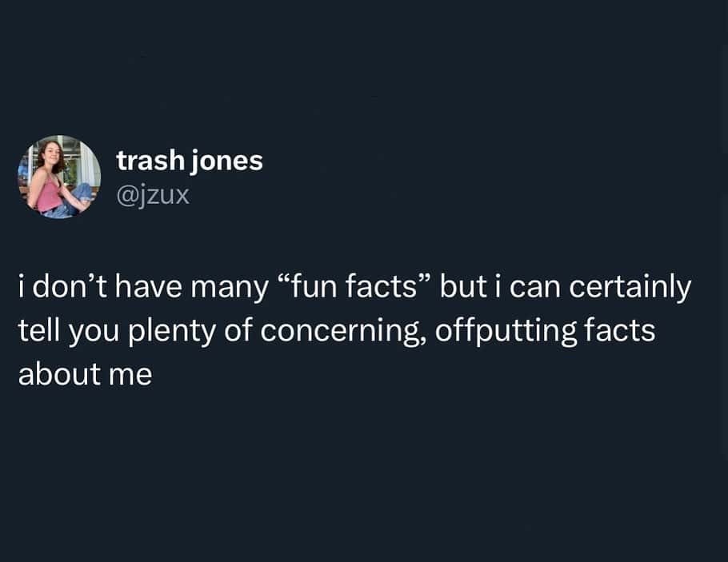728x562 pixels.
Task: Click the word "offputting" in the tweet
Action: tap(506, 331)
